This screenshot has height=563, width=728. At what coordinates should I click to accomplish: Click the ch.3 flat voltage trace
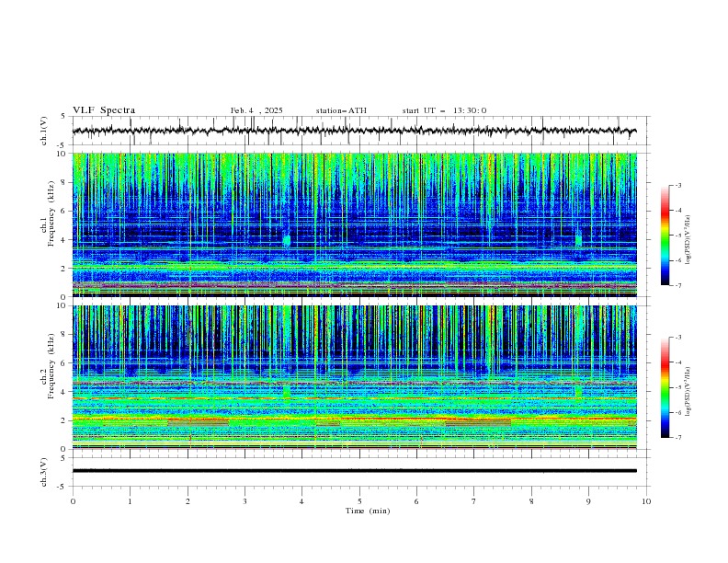click(x=355, y=471)
